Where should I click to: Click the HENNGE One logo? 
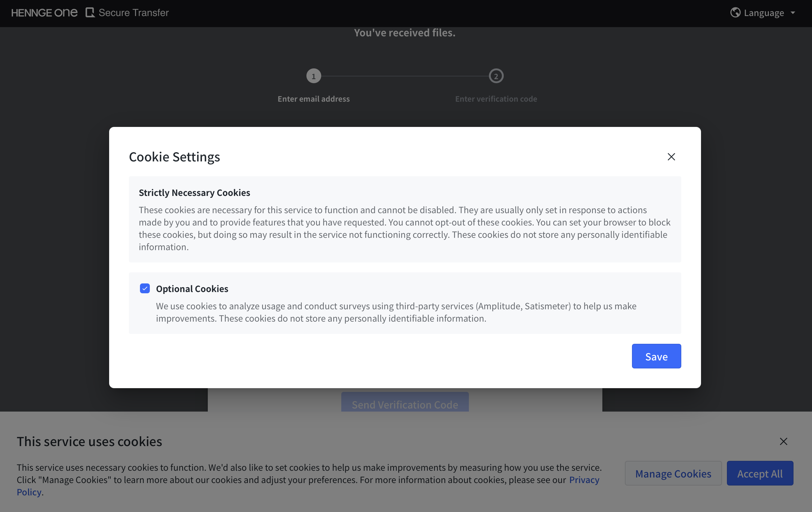tap(44, 13)
